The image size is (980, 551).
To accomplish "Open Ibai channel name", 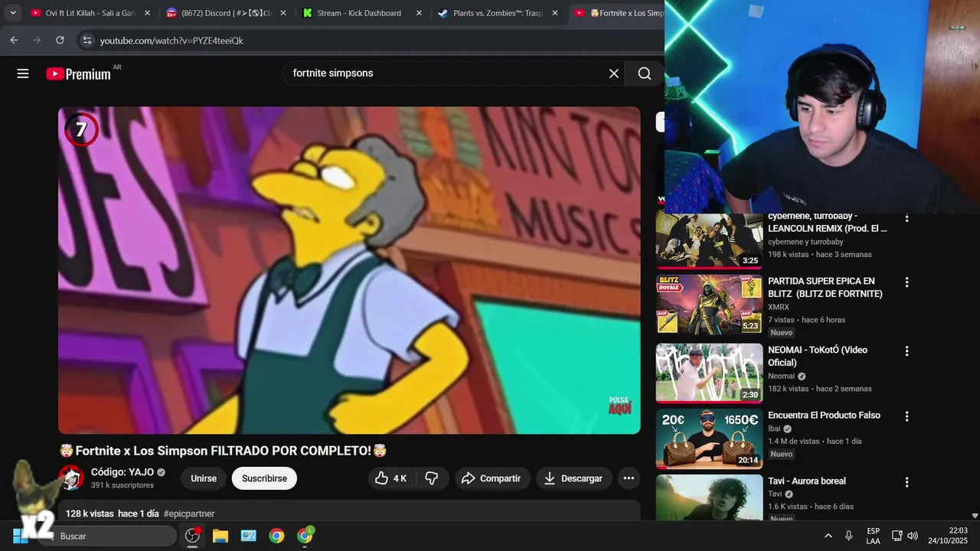I will (774, 429).
